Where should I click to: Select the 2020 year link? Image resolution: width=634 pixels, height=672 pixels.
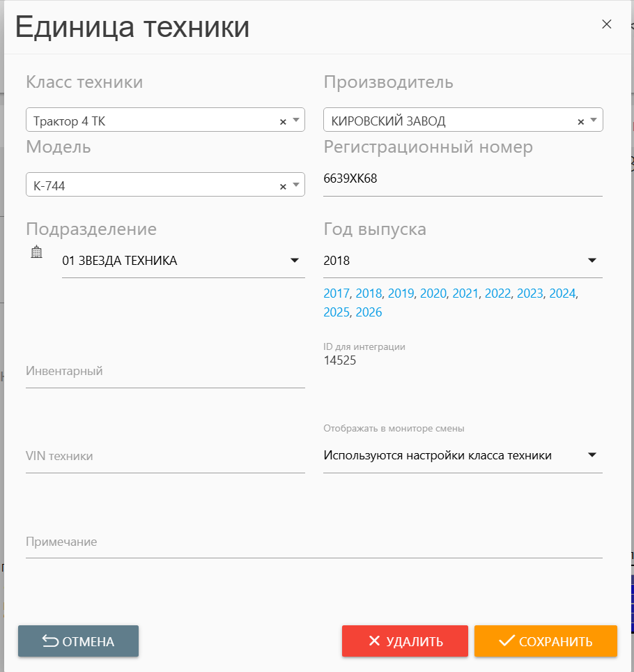pos(433,293)
